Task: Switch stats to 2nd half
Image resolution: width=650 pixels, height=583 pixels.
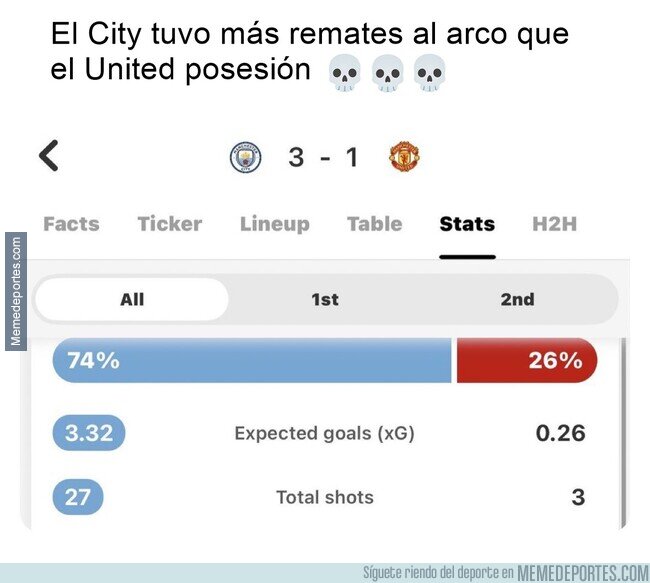Action: click(517, 299)
